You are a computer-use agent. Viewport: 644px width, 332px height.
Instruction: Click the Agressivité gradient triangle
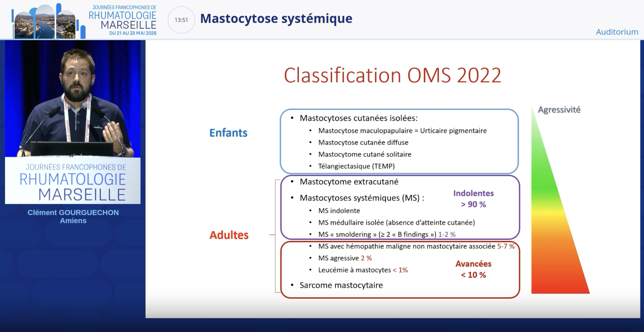tap(560, 200)
